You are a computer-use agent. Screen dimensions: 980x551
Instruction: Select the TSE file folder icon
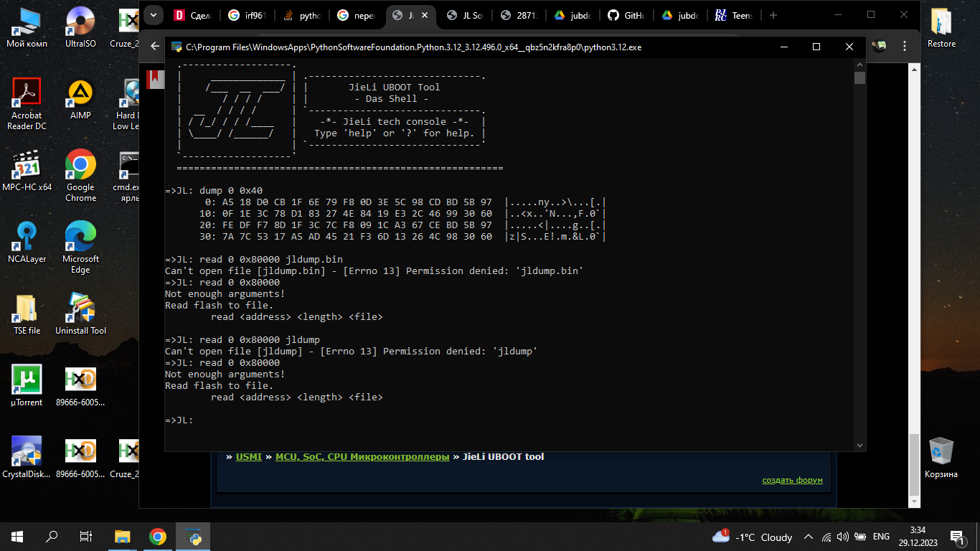[x=27, y=314]
